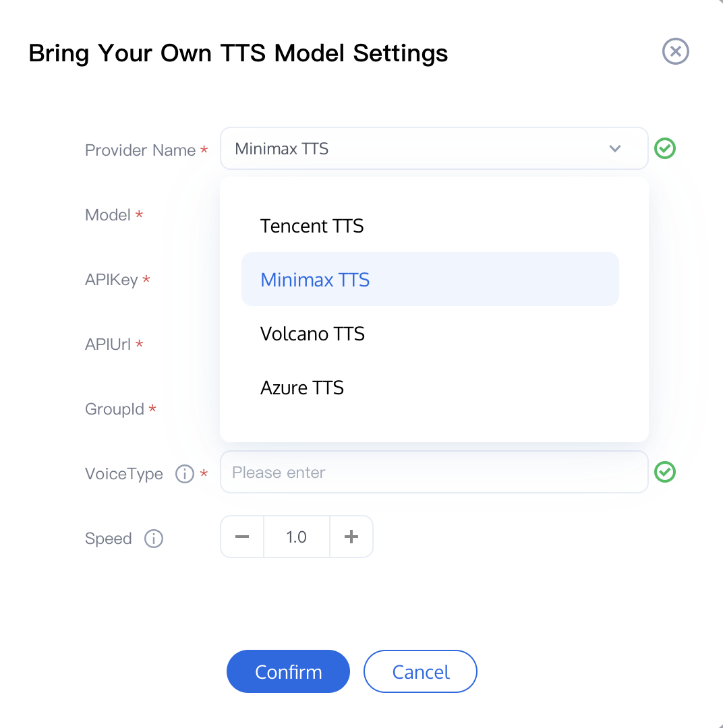This screenshot has width=723, height=728.
Task: Close the TTS Model Settings dialog
Action: [675, 52]
